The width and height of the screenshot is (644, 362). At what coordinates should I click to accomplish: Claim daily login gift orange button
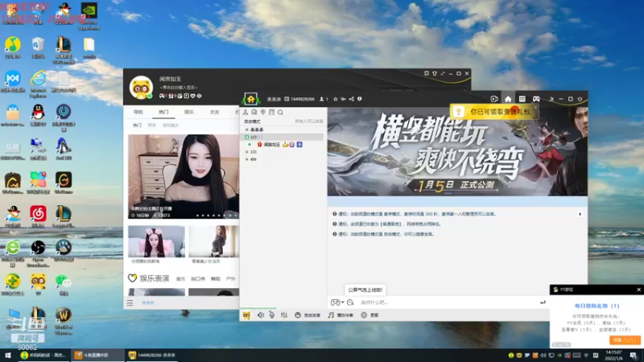pos(625,340)
